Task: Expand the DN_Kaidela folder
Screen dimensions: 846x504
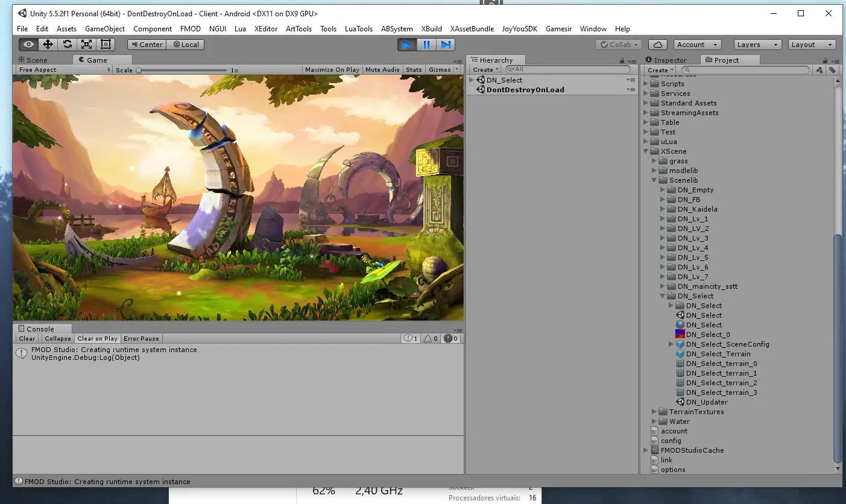Action: [663, 209]
